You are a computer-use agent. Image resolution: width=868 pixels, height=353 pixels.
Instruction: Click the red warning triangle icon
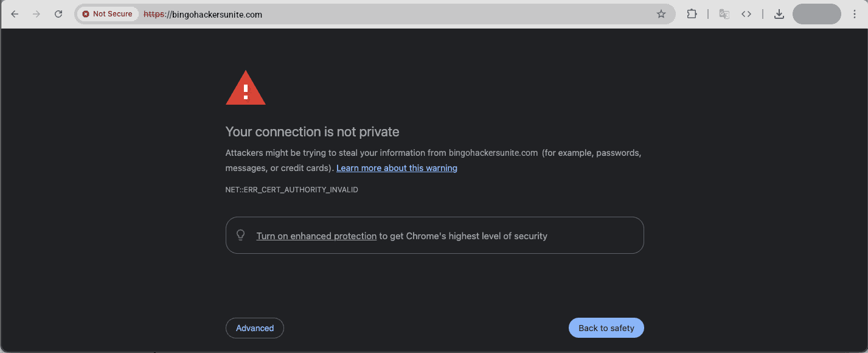click(x=245, y=89)
